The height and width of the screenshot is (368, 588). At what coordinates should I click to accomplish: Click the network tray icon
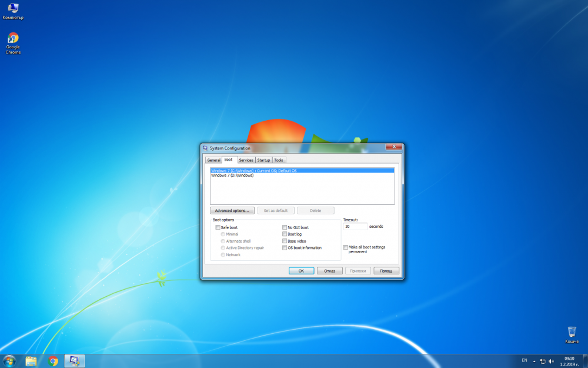point(543,362)
